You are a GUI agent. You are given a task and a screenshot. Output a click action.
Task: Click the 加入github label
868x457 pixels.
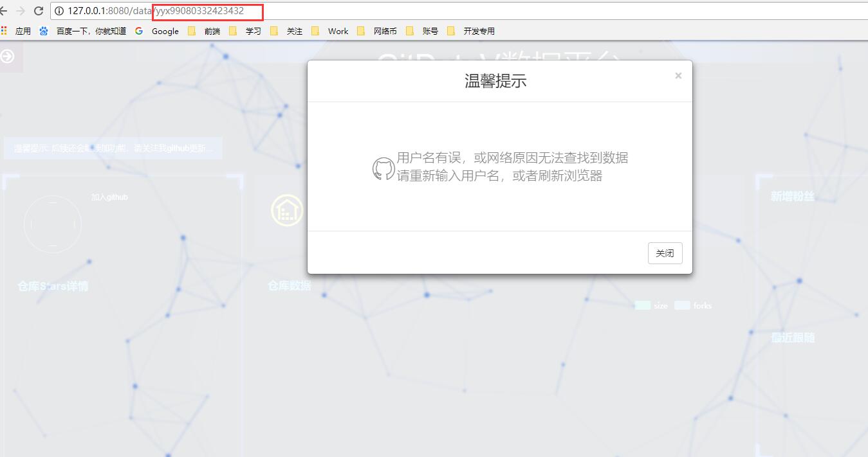(x=109, y=197)
